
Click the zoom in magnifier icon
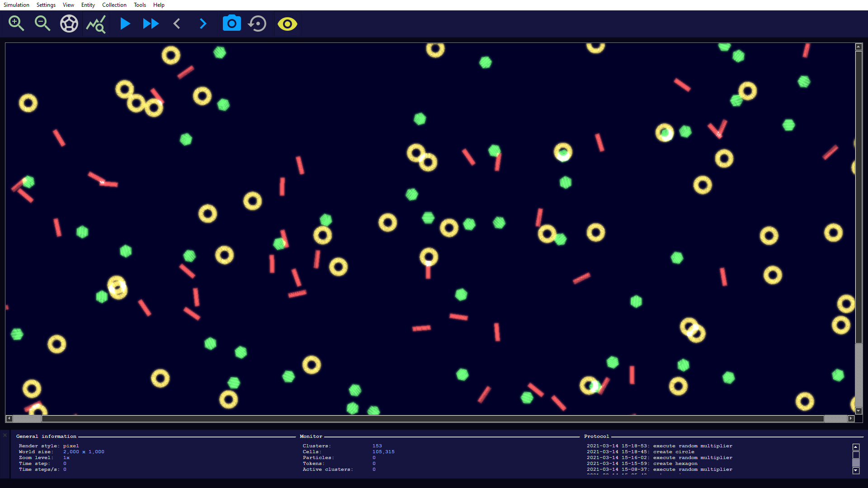click(x=16, y=23)
